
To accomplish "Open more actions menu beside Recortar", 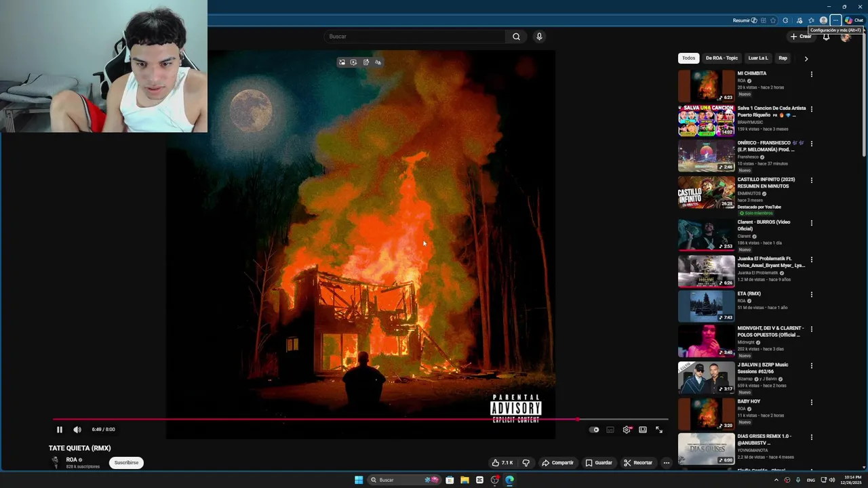I will tap(667, 463).
